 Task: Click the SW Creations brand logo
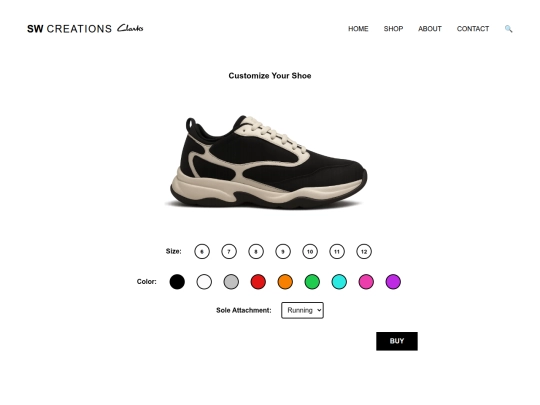[x=70, y=29]
